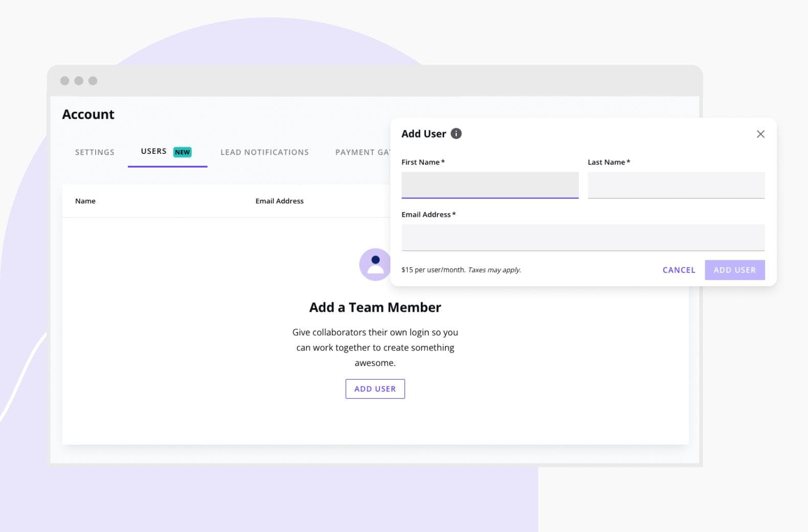808x532 pixels.
Task: Click the team member avatar icon
Action: pyautogui.click(x=375, y=265)
